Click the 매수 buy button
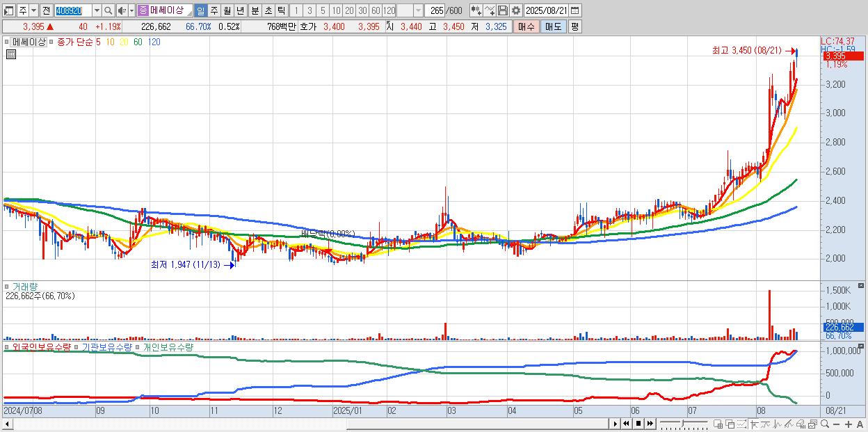This screenshot has width=868, height=432. point(527,26)
